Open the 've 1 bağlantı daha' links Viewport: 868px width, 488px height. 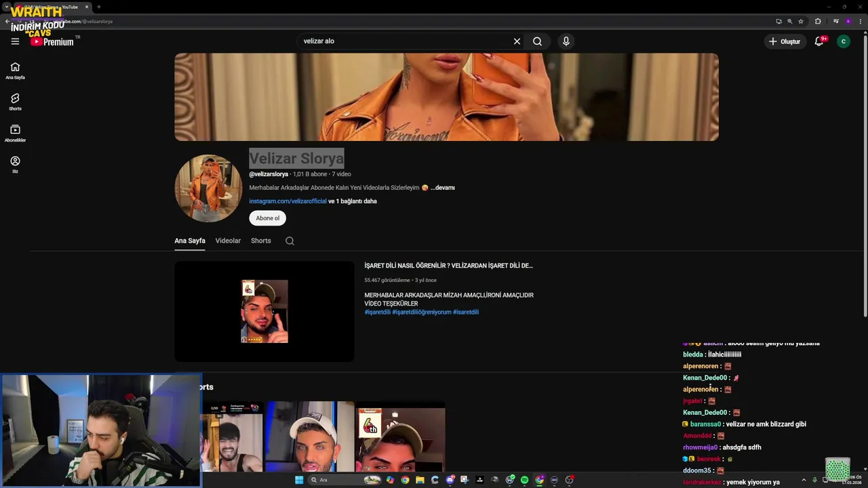click(x=353, y=201)
